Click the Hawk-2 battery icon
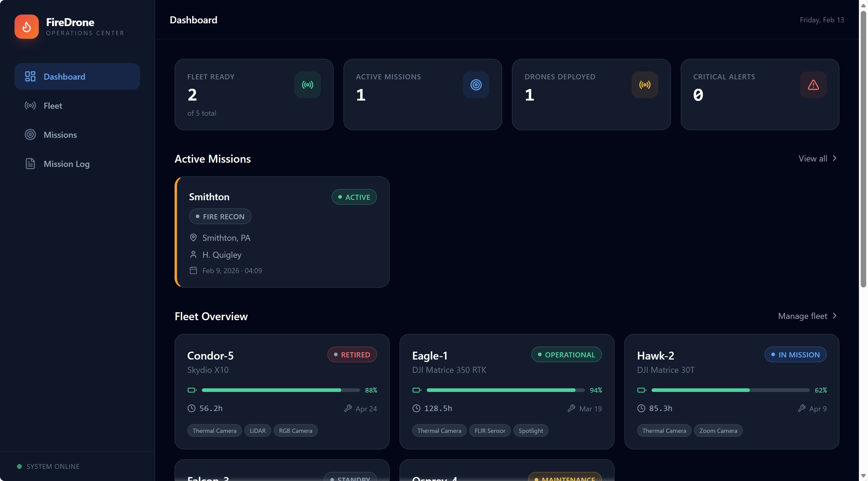 click(x=642, y=390)
